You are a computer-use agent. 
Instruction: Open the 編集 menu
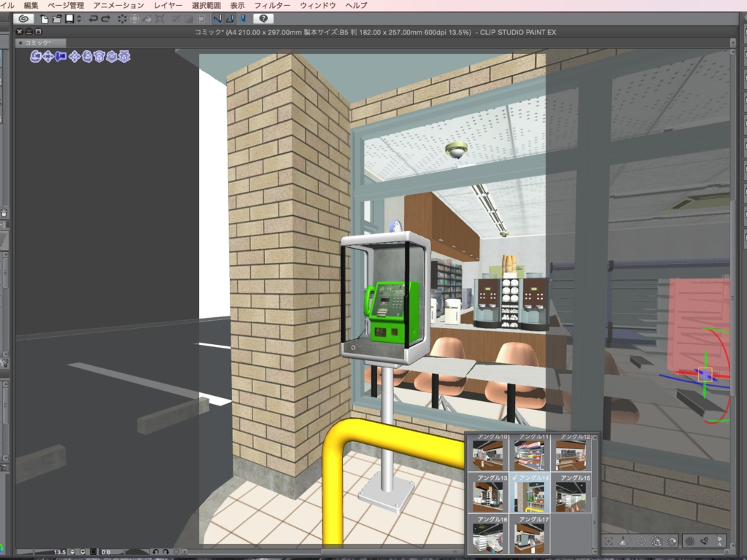[31, 5]
